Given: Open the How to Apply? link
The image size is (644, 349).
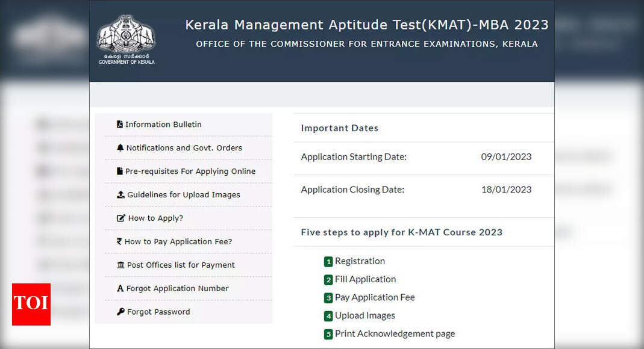Looking at the screenshot, I should pyautogui.click(x=155, y=218).
